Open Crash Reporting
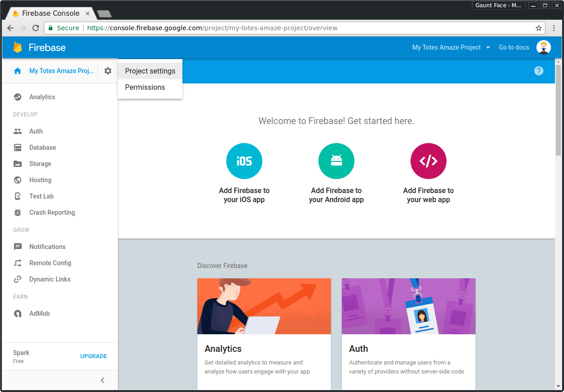Viewport: 564px width, 392px height. point(52,212)
